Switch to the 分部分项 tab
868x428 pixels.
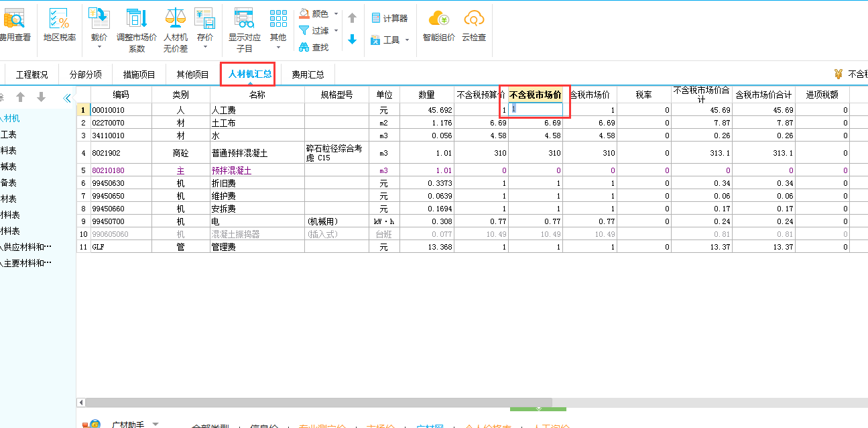[x=86, y=74]
